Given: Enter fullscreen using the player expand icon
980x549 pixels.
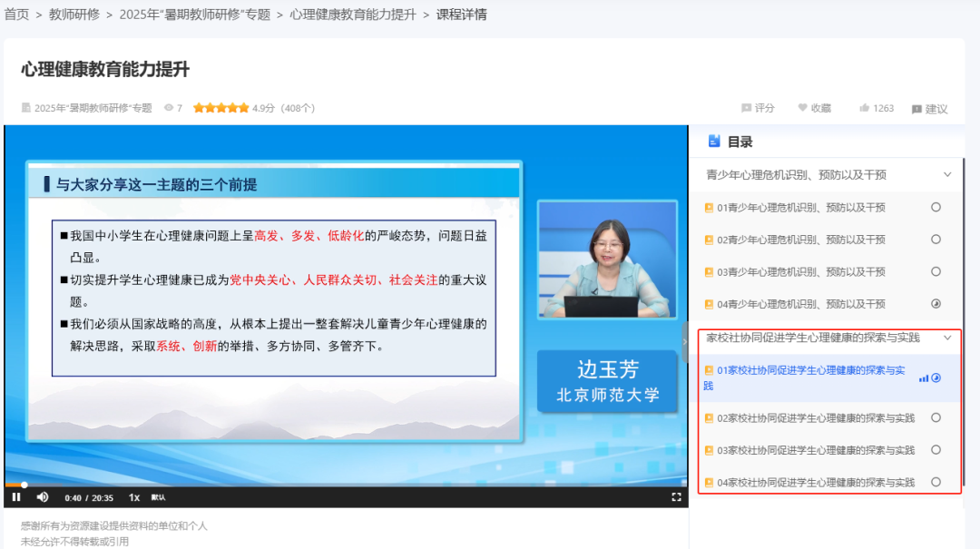Looking at the screenshot, I should 675,497.
